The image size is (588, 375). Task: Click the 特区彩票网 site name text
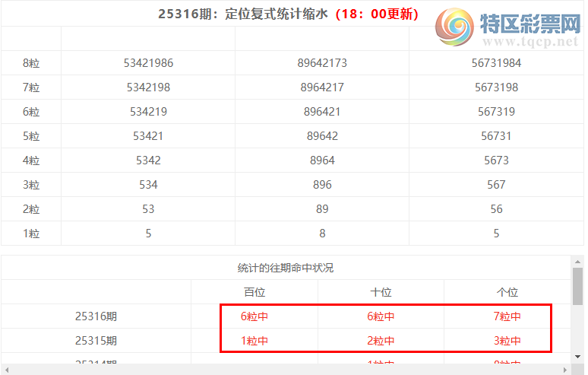(x=530, y=24)
